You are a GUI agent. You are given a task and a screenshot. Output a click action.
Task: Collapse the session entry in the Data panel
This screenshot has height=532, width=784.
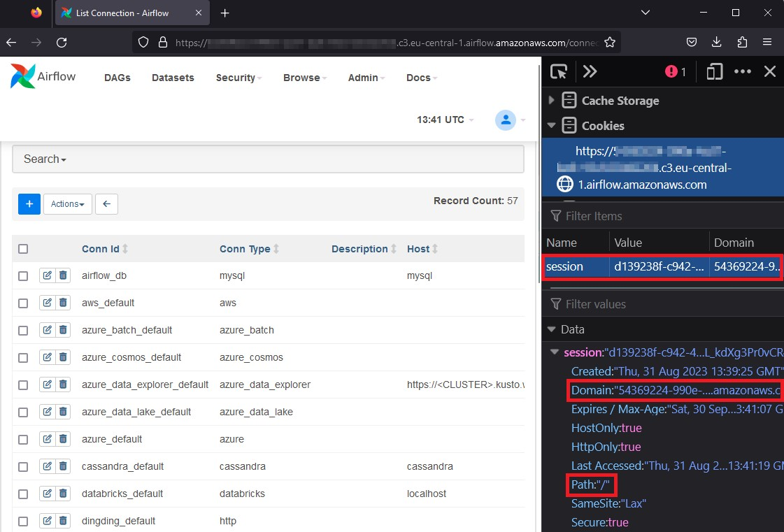click(x=554, y=352)
